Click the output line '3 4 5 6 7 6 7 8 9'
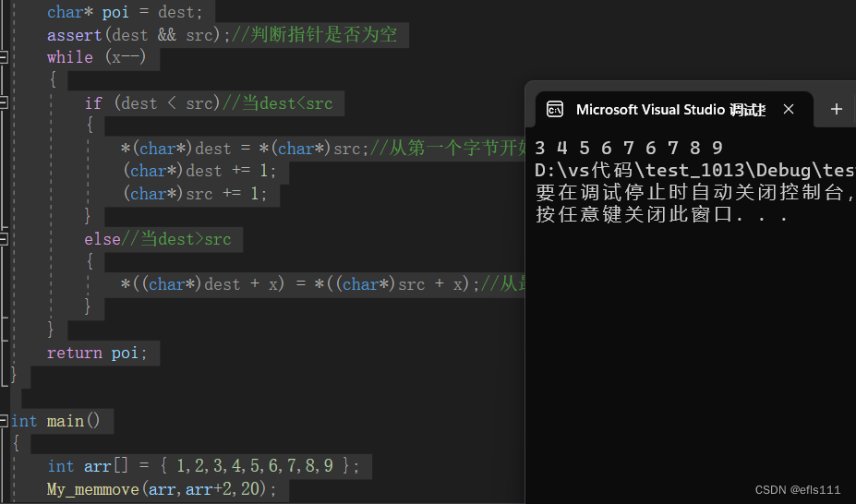856x504 pixels. pos(629,148)
